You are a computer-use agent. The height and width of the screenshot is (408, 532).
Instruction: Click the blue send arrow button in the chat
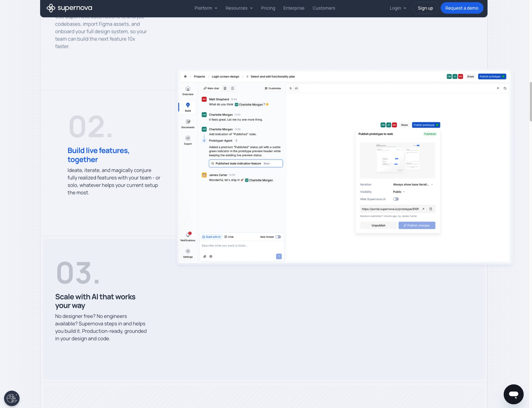(279, 256)
